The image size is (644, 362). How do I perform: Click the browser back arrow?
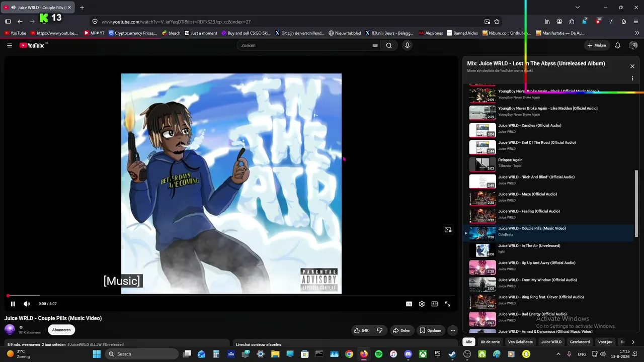tap(20, 22)
